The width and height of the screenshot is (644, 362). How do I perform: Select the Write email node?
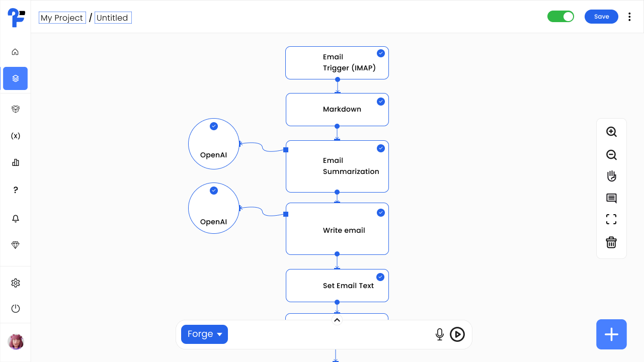(x=337, y=229)
